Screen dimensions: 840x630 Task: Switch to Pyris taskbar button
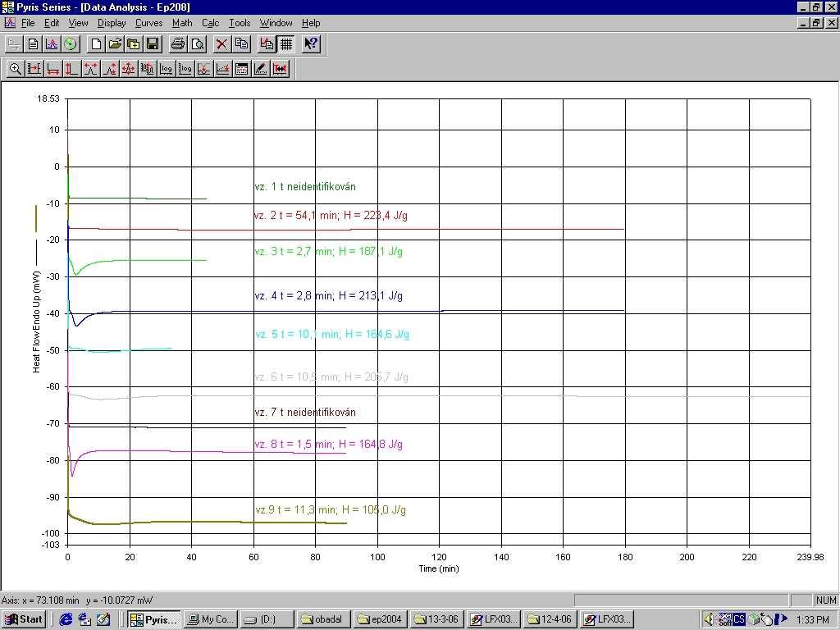tap(154, 619)
